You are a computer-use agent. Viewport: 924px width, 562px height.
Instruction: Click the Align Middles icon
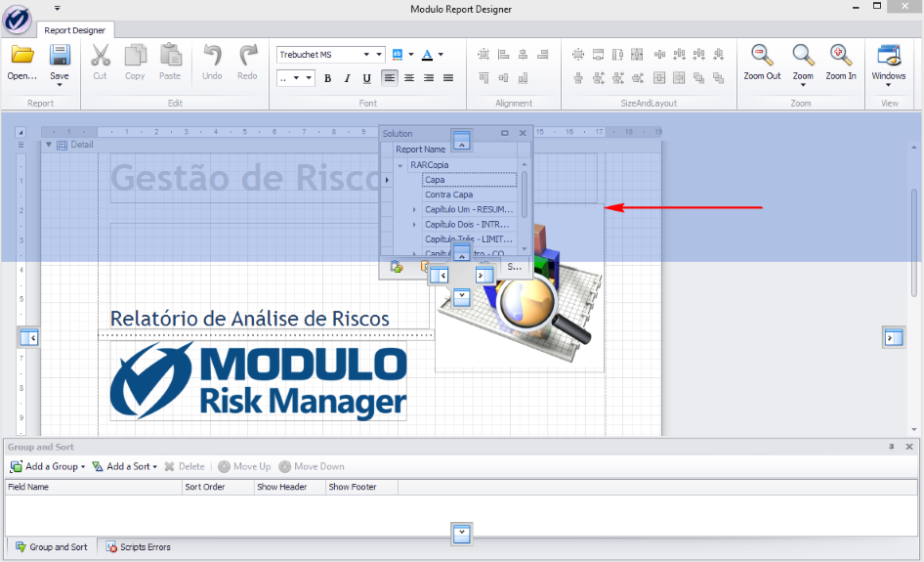(x=503, y=77)
